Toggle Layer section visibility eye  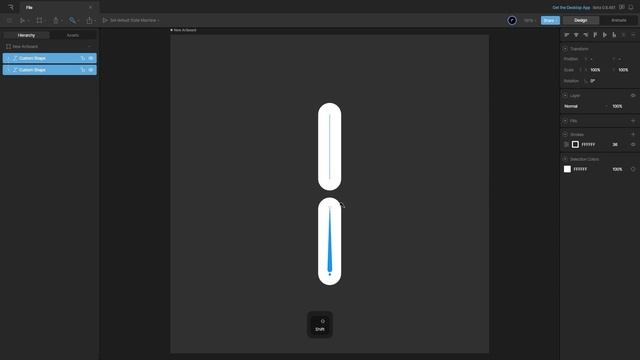coord(633,96)
